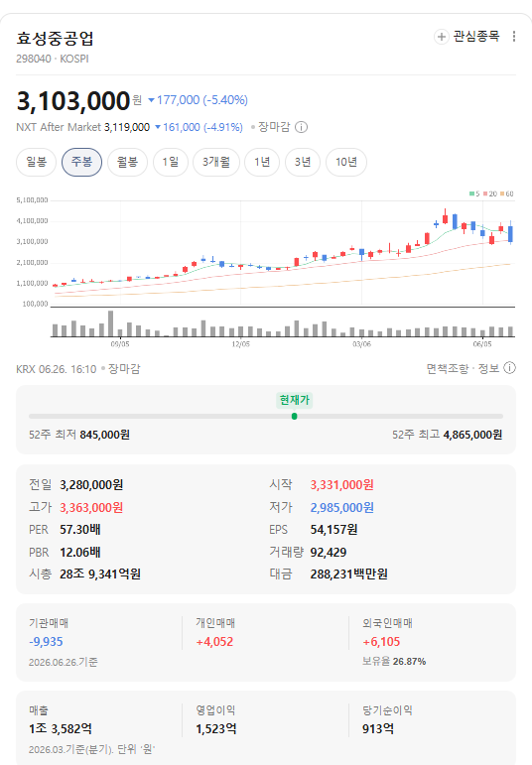Click the 60-day moving average legend
The height and width of the screenshot is (765, 532).
pyautogui.click(x=506, y=193)
